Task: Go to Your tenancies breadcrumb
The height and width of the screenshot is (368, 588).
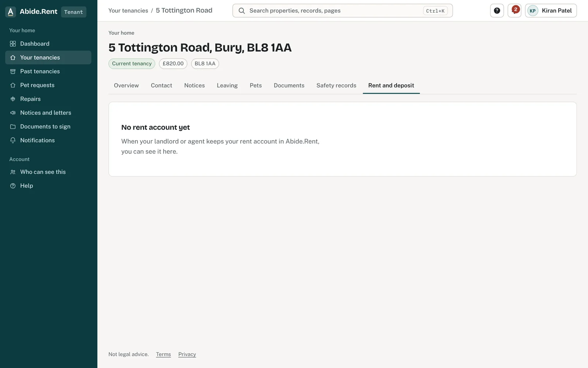Action: tap(128, 11)
